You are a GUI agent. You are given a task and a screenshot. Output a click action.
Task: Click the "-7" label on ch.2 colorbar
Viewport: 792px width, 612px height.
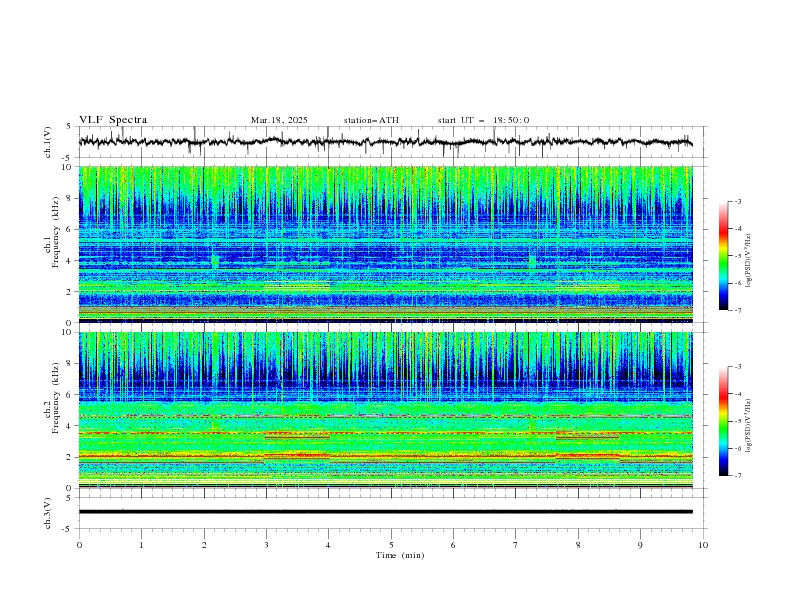coord(737,476)
